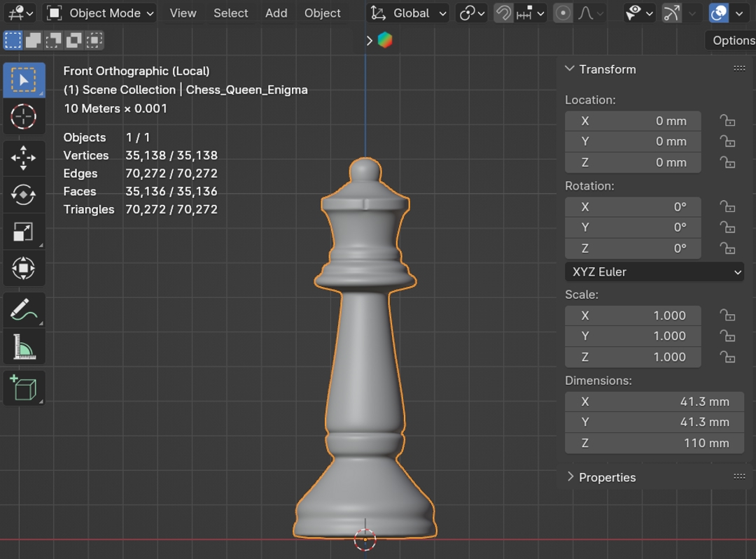Open the Add menu
This screenshot has height=559, width=756.
pos(276,13)
